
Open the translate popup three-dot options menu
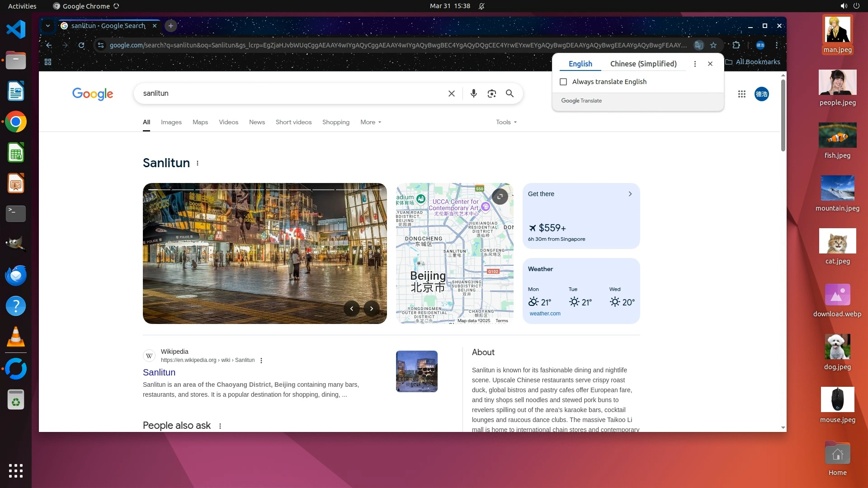(x=695, y=64)
